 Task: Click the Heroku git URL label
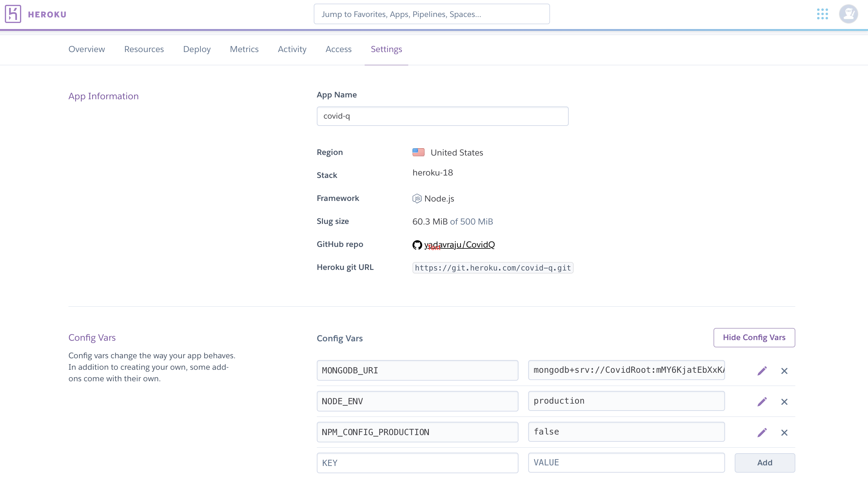tap(345, 267)
